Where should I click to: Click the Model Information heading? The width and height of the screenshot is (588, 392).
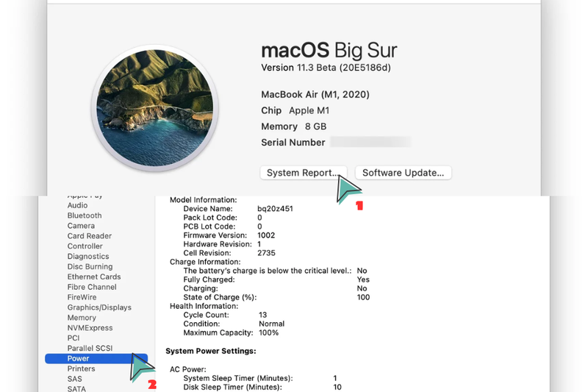[x=204, y=199]
